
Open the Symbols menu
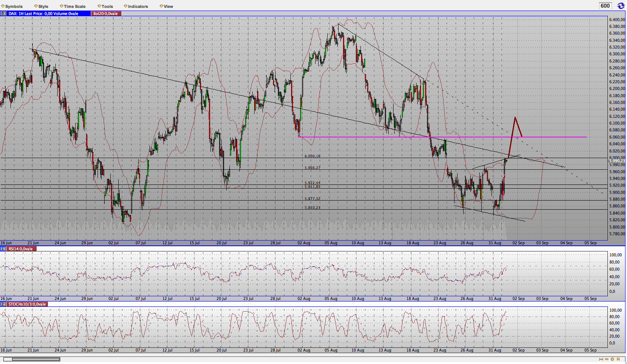click(x=12, y=6)
